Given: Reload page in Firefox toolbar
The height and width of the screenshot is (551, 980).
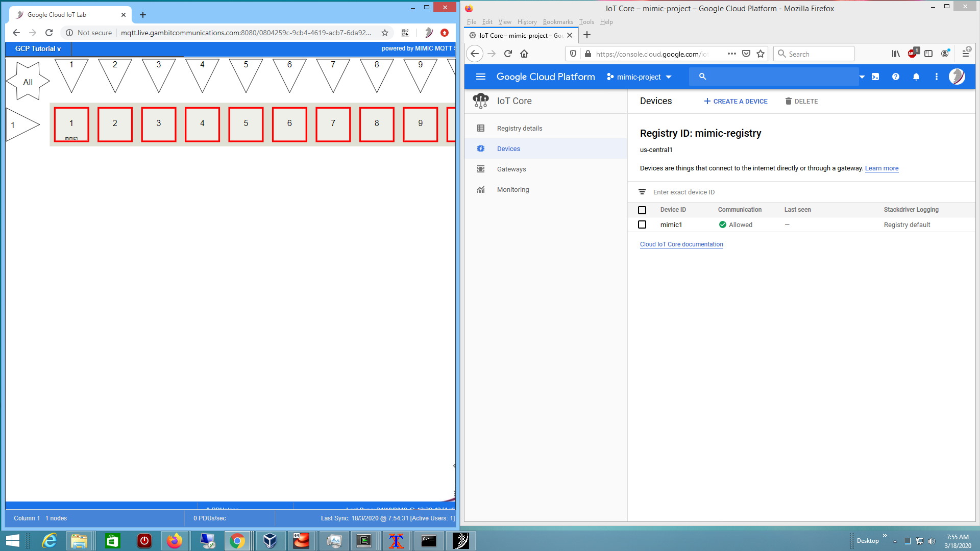Looking at the screenshot, I should [x=508, y=54].
